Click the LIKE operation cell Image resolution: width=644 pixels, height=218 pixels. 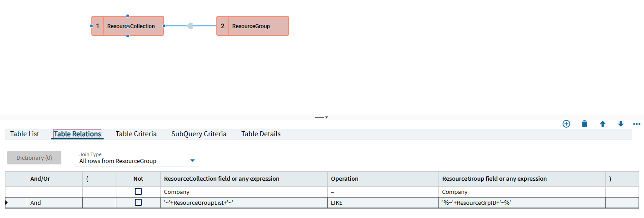(383, 203)
